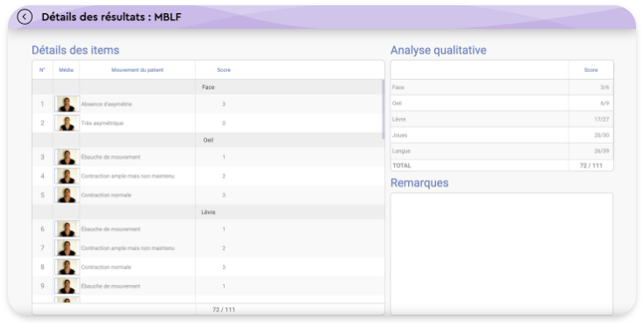
Task: Click the Remarques heading
Action: (x=419, y=182)
